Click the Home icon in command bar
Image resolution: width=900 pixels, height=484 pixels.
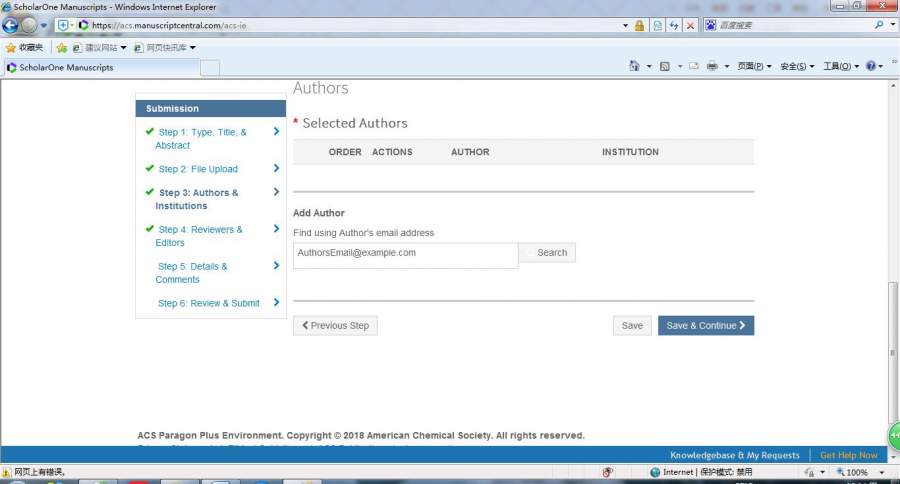[x=634, y=66]
